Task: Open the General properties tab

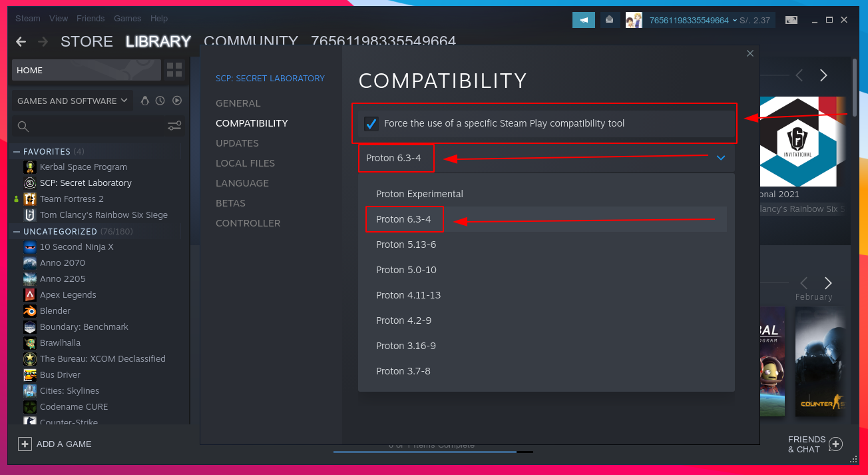Action: click(238, 103)
